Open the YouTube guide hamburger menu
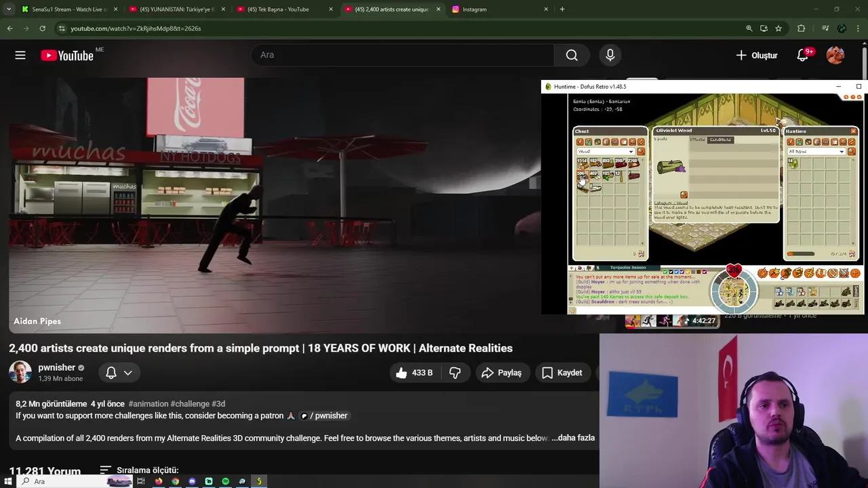The width and height of the screenshot is (868, 488). point(20,56)
